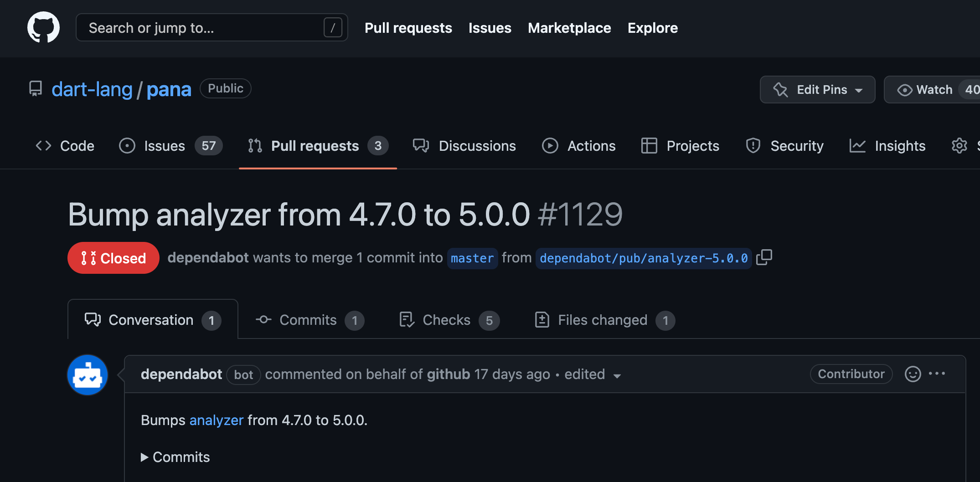Expand the edited comment history dropdown
The height and width of the screenshot is (482, 980).
pos(617,375)
